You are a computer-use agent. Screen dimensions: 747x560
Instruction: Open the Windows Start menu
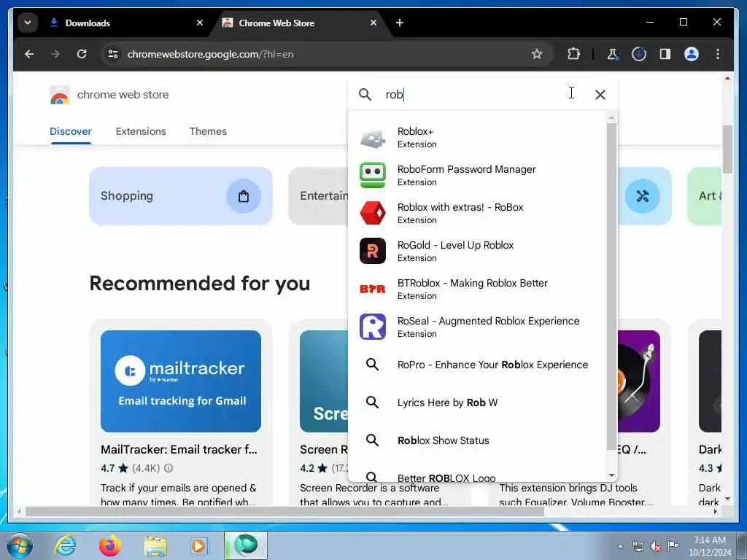pyautogui.click(x=19, y=545)
